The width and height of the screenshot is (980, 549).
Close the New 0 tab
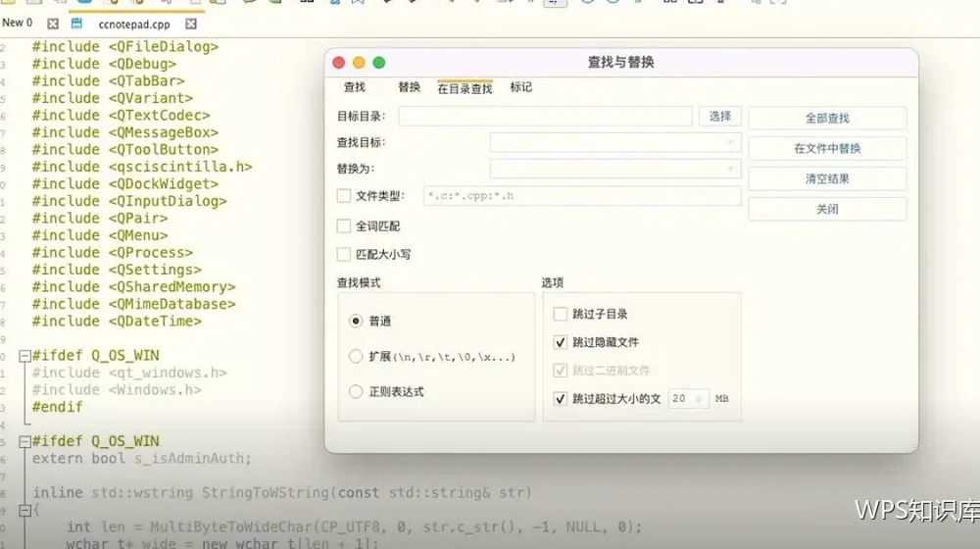coord(53,24)
